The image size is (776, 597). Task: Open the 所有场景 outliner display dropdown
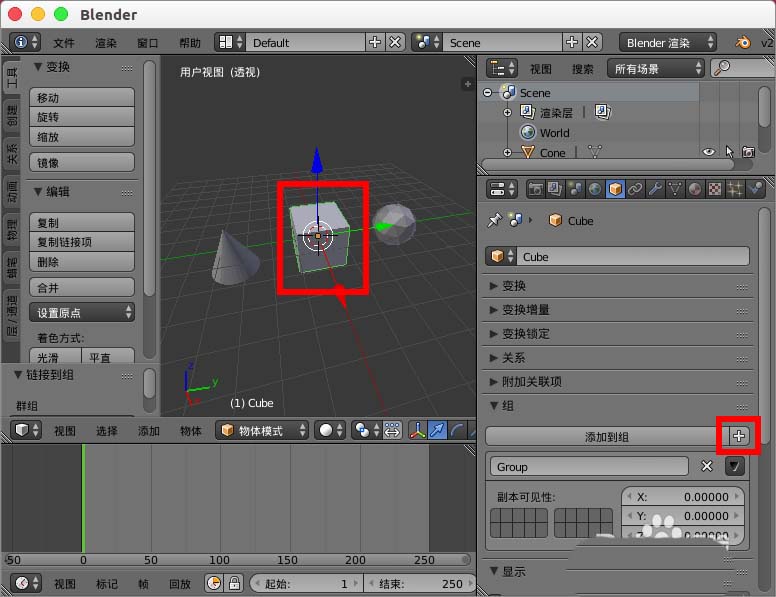pyautogui.click(x=655, y=68)
